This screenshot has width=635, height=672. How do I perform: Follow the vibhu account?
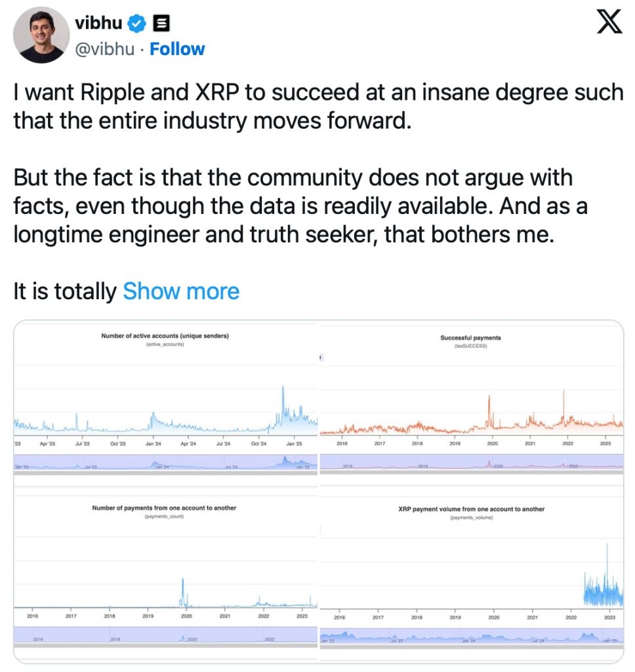pos(177,49)
